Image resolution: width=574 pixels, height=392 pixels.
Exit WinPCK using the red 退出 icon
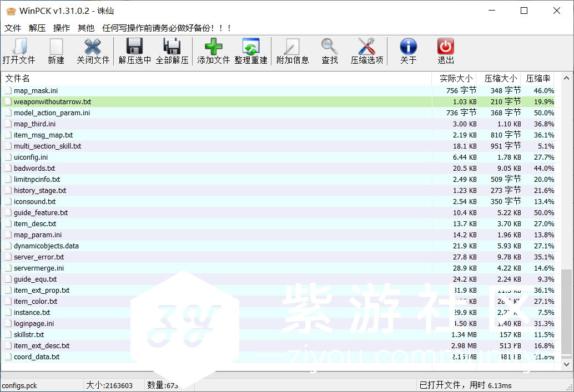(x=445, y=50)
